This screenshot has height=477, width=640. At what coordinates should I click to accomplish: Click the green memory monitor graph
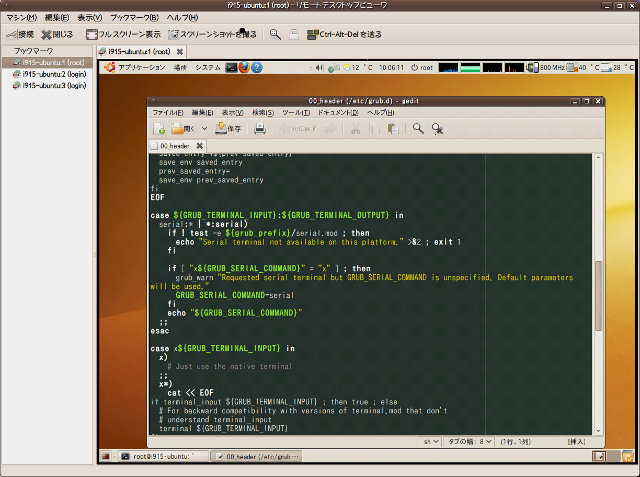(x=470, y=68)
